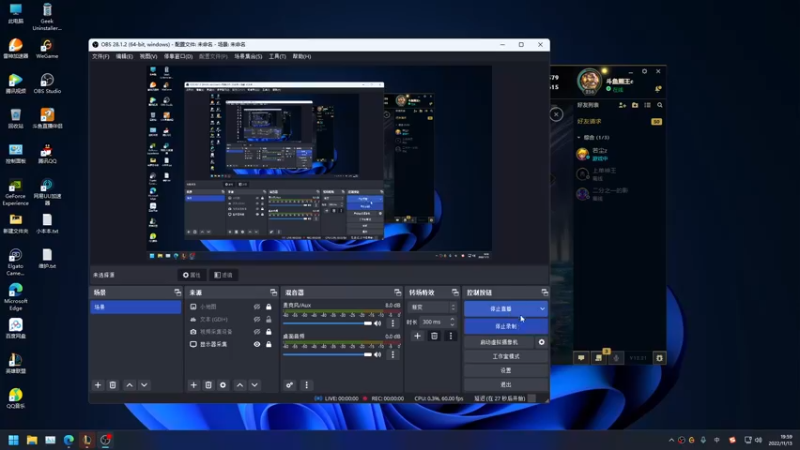
Task: Open OBS 设置 settings button
Action: click(506, 370)
